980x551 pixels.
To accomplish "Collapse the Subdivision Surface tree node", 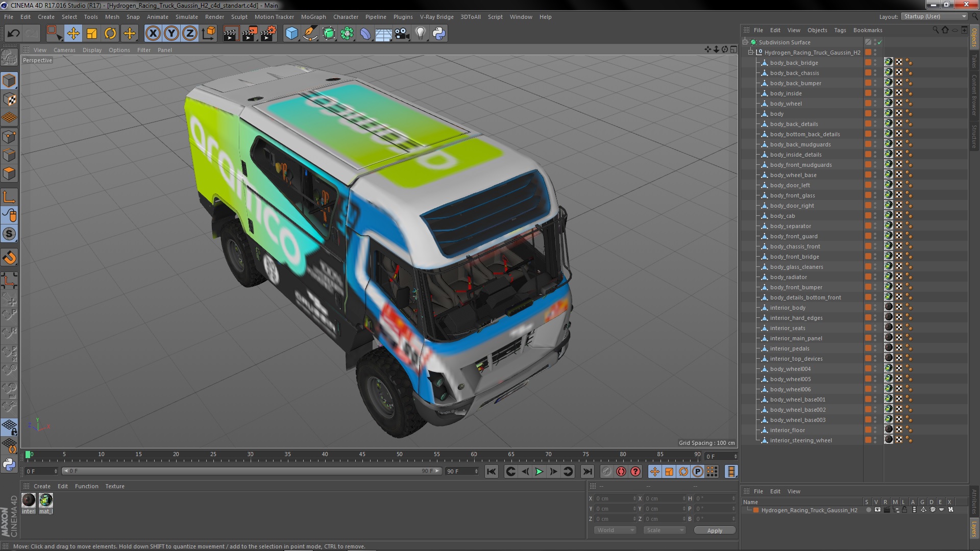I will pyautogui.click(x=745, y=42).
